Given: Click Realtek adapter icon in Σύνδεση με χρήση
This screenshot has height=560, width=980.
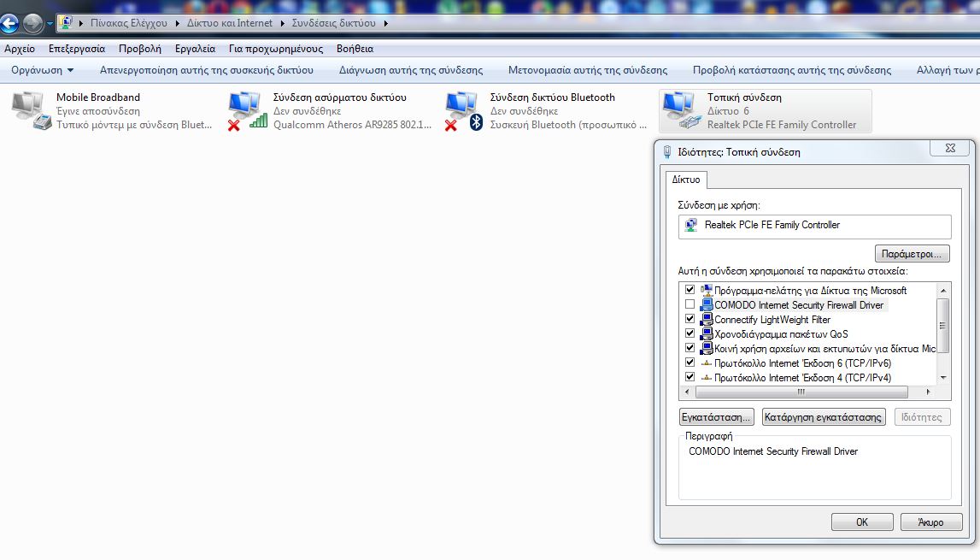Looking at the screenshot, I should coord(691,225).
